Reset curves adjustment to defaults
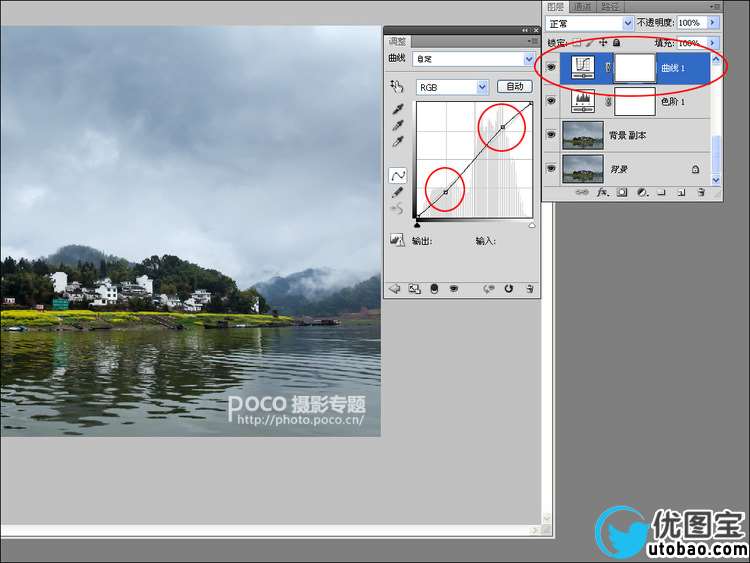Screen dimensions: 750x563 click(508, 288)
